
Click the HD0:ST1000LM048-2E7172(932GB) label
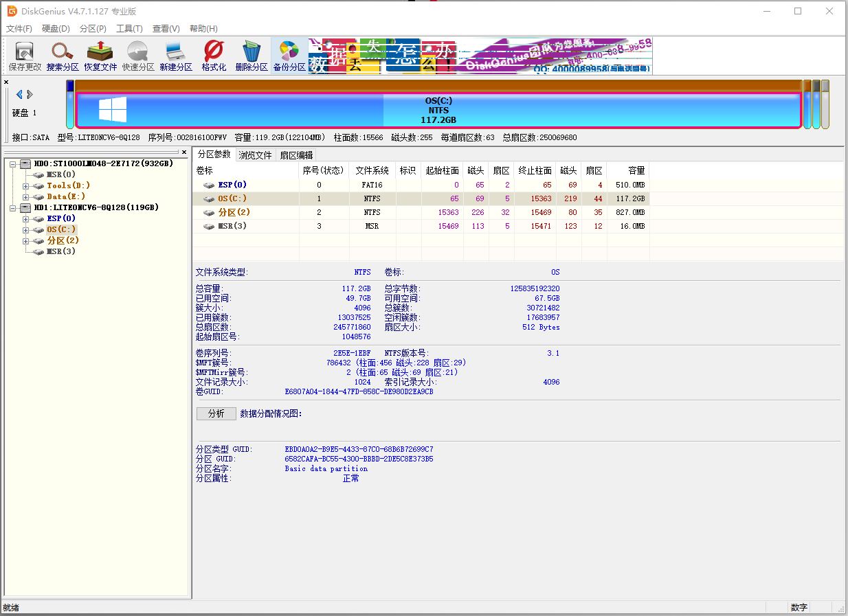[x=103, y=163]
